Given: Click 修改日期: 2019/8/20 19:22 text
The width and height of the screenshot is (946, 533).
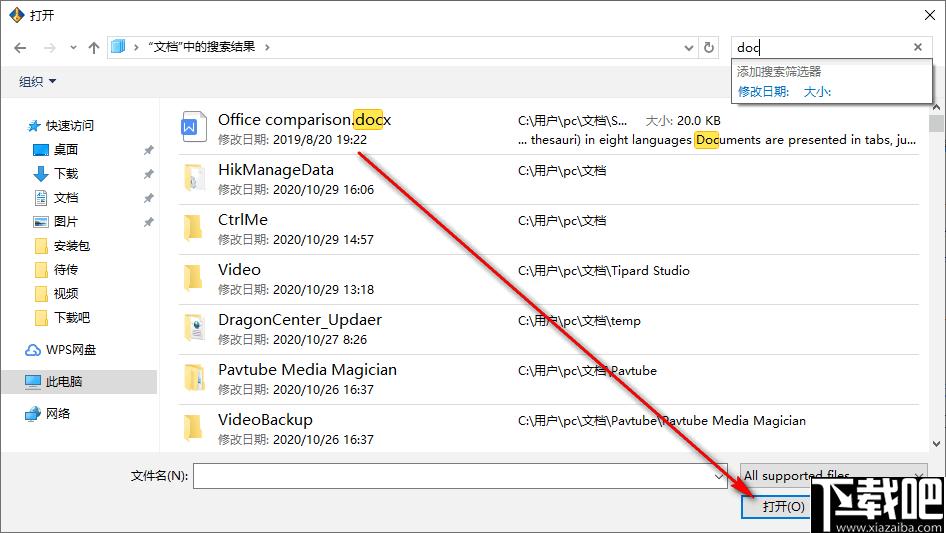Looking at the screenshot, I should 292,139.
